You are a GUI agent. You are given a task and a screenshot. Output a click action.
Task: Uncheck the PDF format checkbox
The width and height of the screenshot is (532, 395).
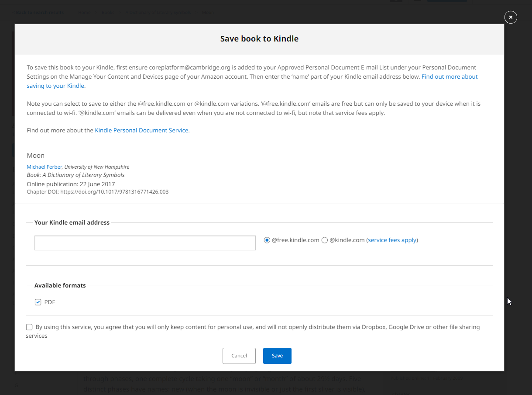38,302
